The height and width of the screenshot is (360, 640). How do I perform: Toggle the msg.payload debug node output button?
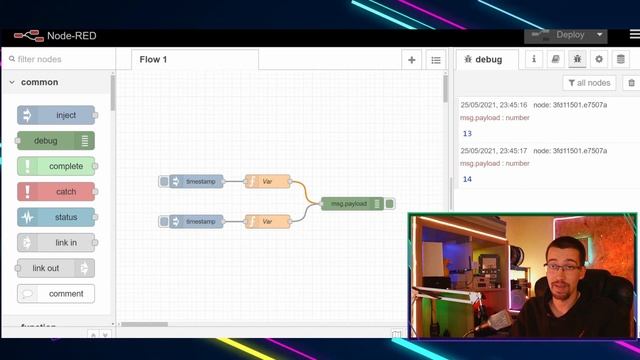tap(390, 204)
